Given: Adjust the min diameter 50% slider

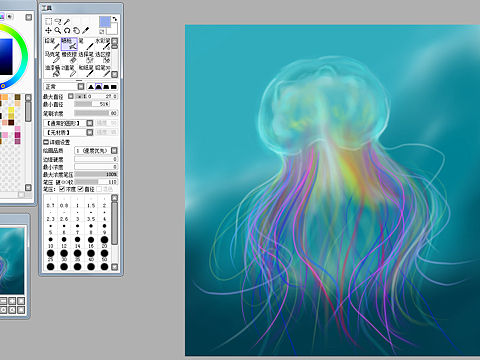Looking at the screenshot, I should [92, 104].
